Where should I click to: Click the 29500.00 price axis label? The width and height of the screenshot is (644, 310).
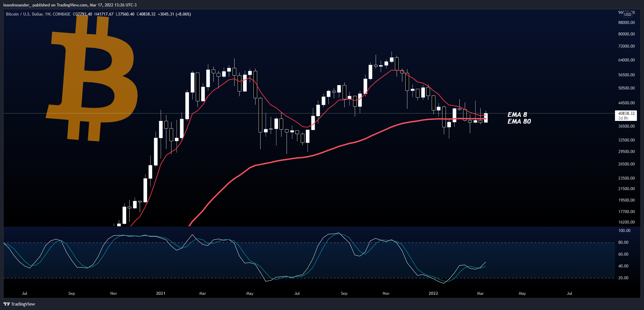(x=626, y=152)
